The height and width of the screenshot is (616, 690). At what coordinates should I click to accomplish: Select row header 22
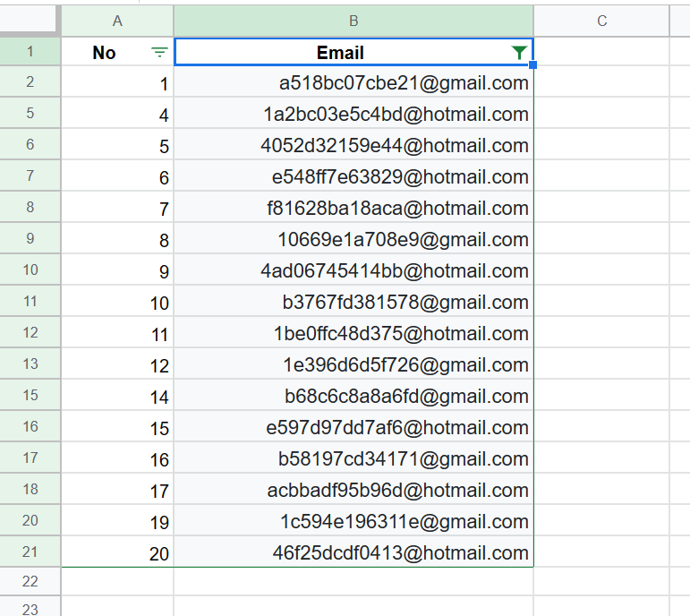[x=30, y=581]
